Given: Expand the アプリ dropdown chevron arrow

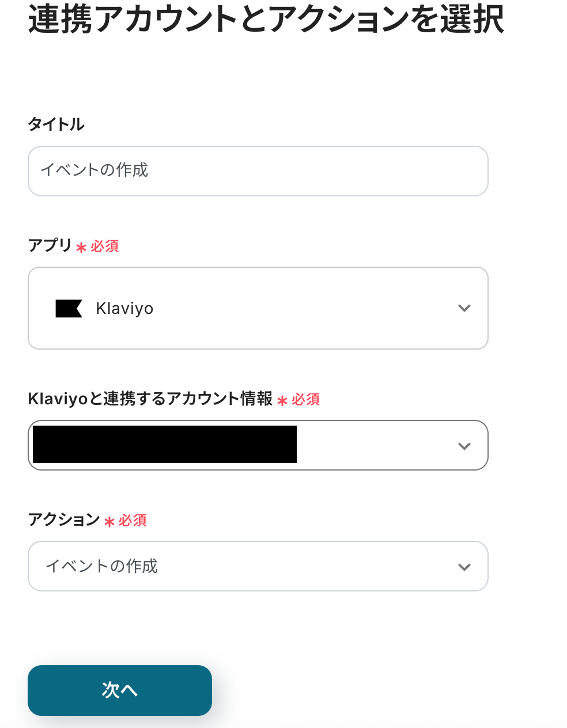Looking at the screenshot, I should point(464,309).
